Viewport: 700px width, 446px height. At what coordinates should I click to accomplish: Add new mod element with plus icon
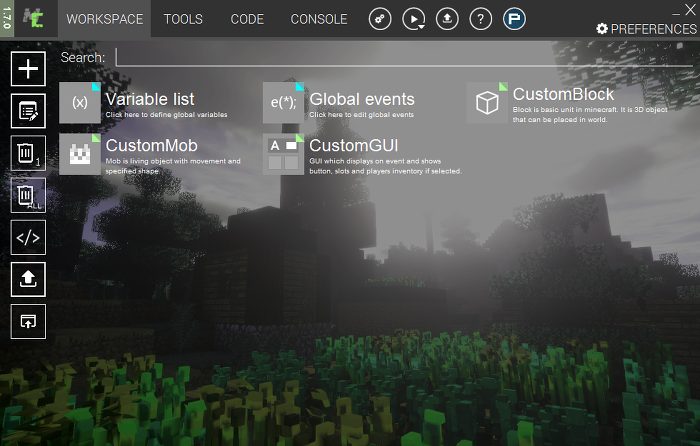[x=28, y=69]
